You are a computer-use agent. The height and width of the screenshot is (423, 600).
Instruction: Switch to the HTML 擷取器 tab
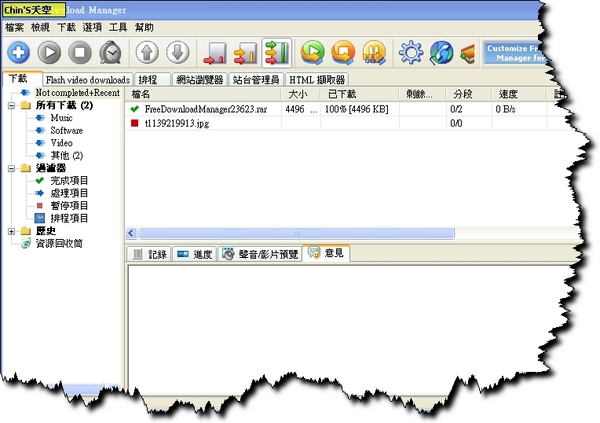coord(317,80)
